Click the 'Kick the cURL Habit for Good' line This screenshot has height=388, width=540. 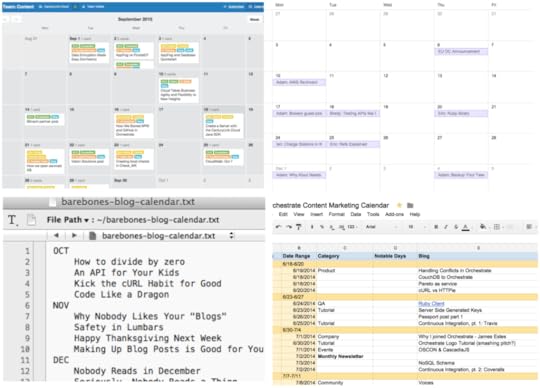coord(148,284)
